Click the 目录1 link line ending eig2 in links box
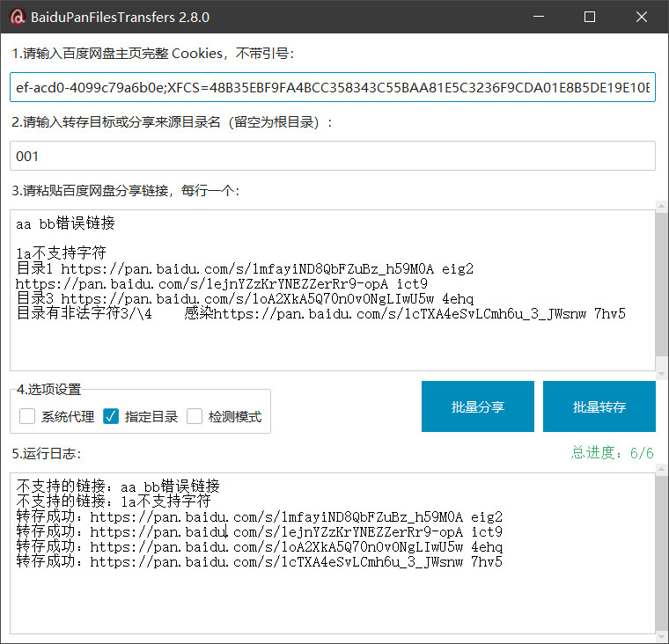This screenshot has width=669, height=644. click(245, 268)
